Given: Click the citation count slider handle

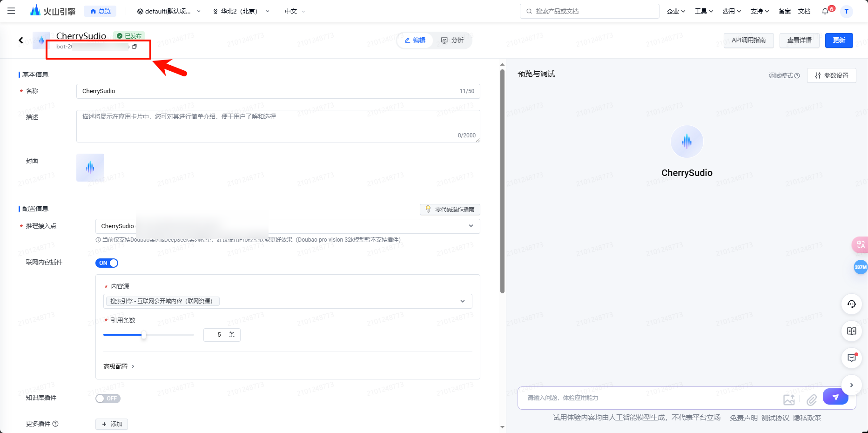Looking at the screenshot, I should coord(144,335).
